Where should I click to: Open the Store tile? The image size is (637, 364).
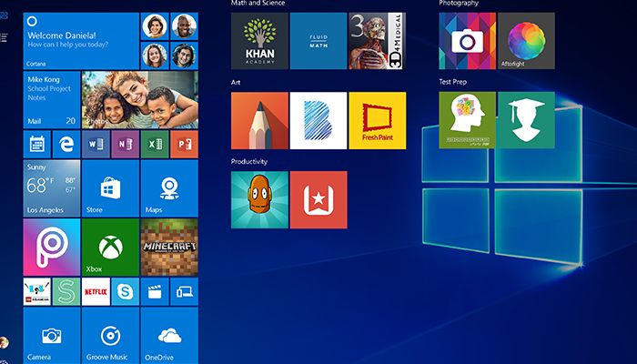(x=110, y=188)
